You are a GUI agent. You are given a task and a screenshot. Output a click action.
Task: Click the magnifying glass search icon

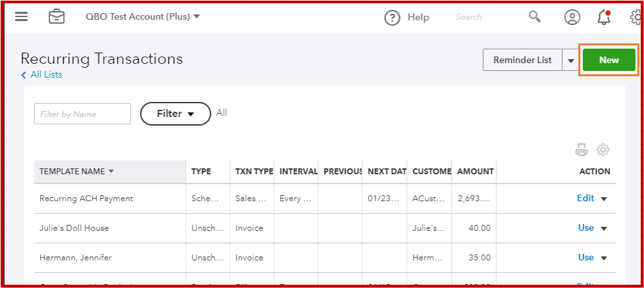tap(535, 16)
